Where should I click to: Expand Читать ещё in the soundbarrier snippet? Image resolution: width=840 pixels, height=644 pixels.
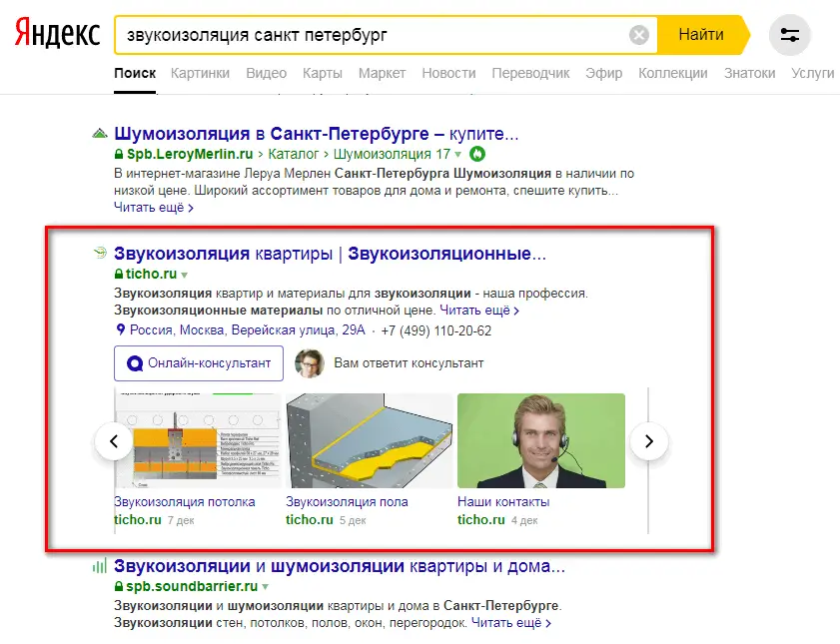click(511, 623)
